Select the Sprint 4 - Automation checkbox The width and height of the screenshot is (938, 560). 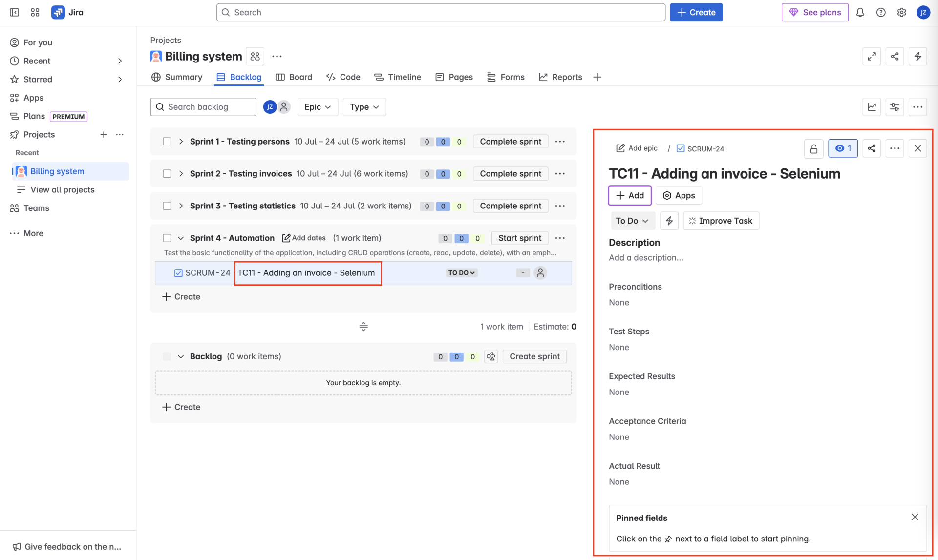tap(167, 238)
